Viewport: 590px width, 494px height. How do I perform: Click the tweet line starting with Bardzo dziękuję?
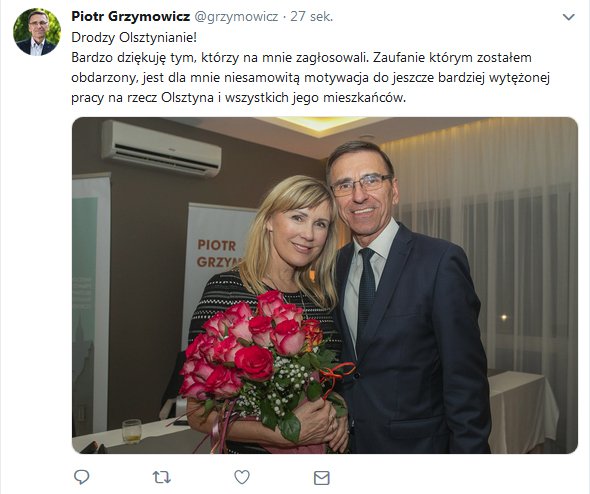tap(301, 58)
